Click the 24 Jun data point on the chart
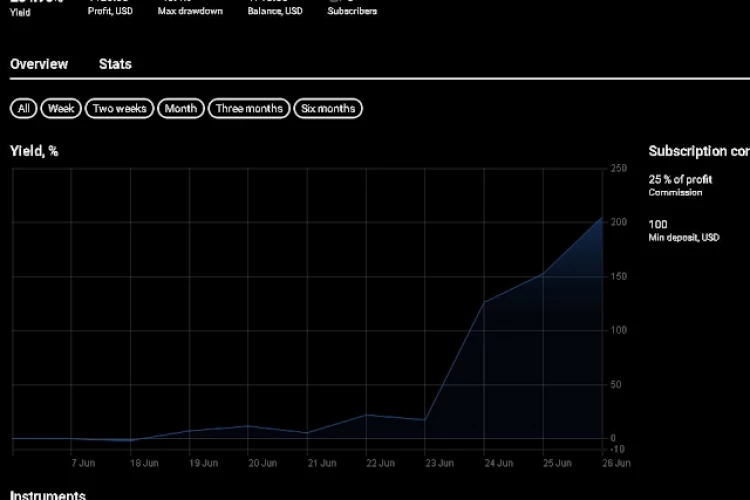750x500 pixels. click(x=484, y=302)
